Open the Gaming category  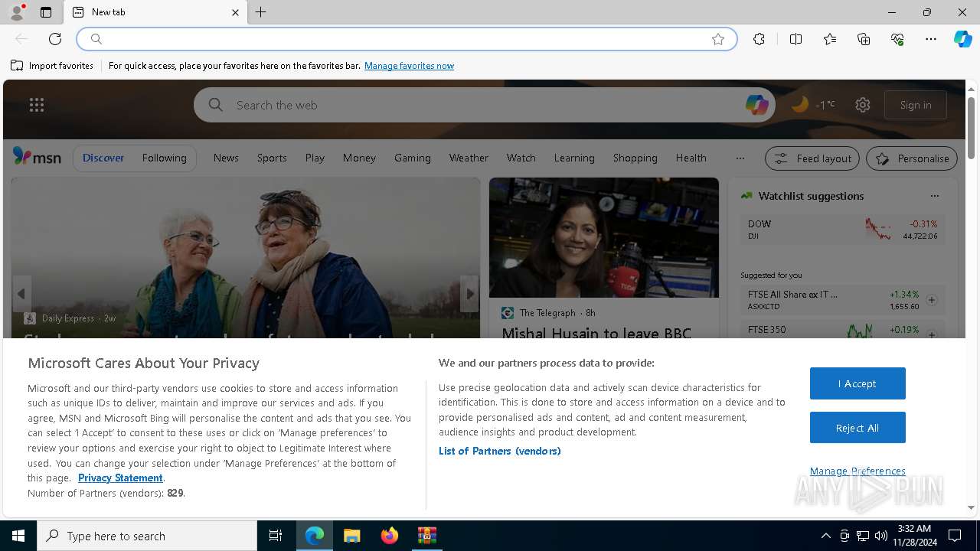pyautogui.click(x=413, y=158)
